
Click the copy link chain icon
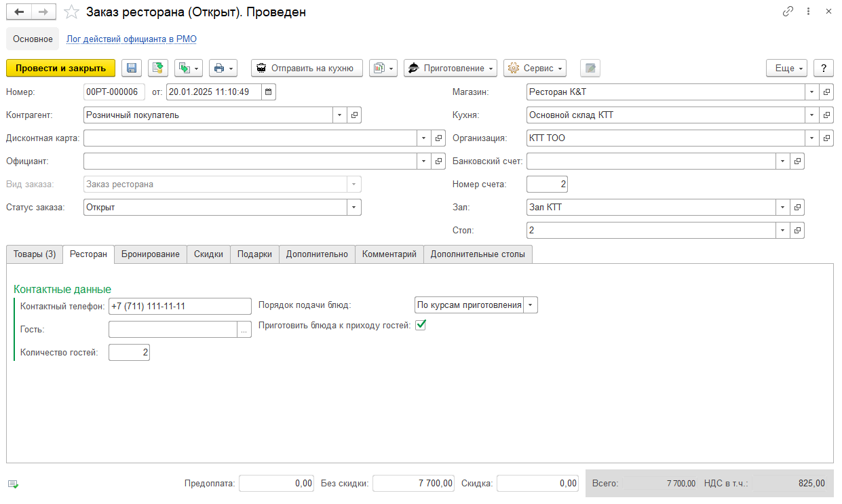(788, 12)
